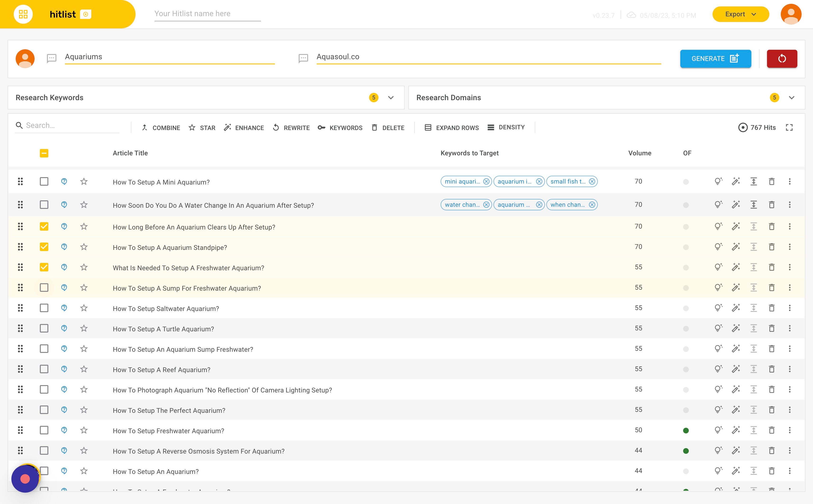Open three-dot menu for Turtle Aquarium row
This screenshot has width=813, height=504.
[789, 328]
